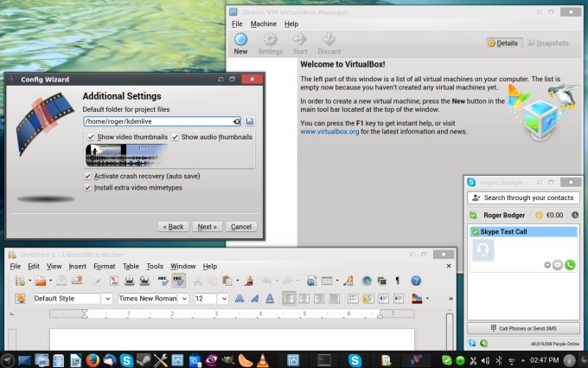Cancel the Config Wizard
588x368 pixels.
click(x=241, y=227)
